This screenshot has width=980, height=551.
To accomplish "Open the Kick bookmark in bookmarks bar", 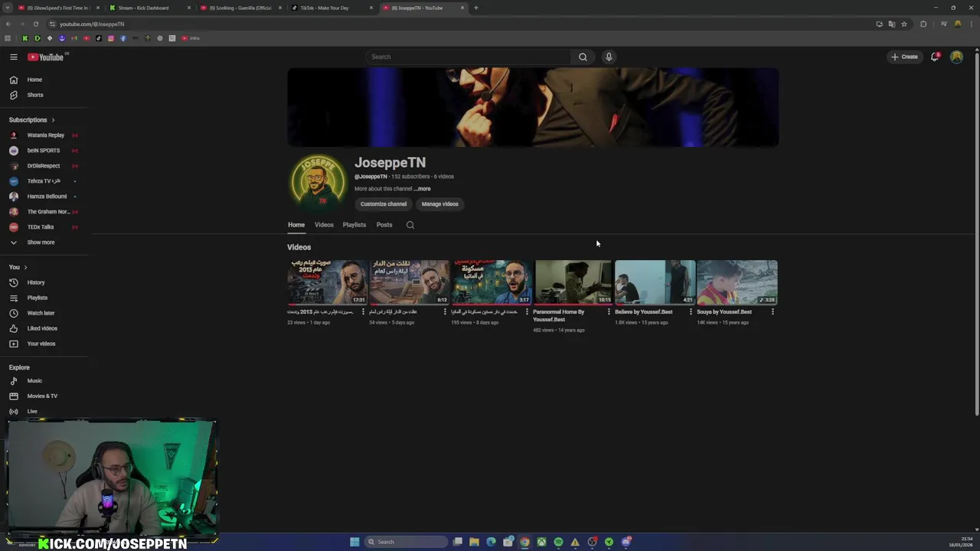I will (x=24, y=38).
